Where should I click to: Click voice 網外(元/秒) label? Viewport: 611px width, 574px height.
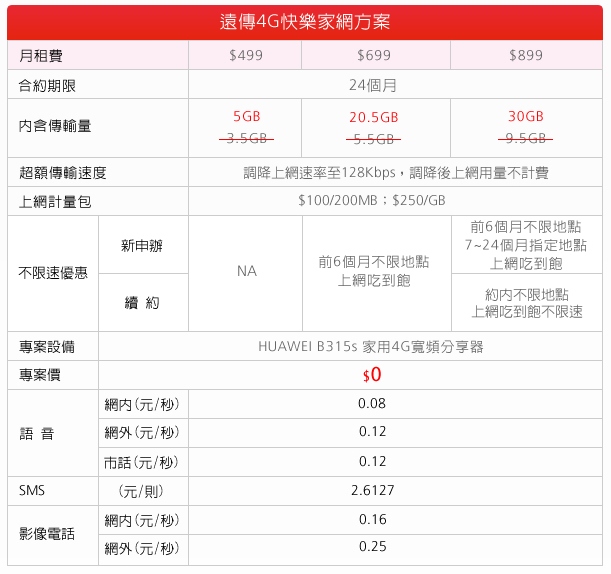point(142,433)
